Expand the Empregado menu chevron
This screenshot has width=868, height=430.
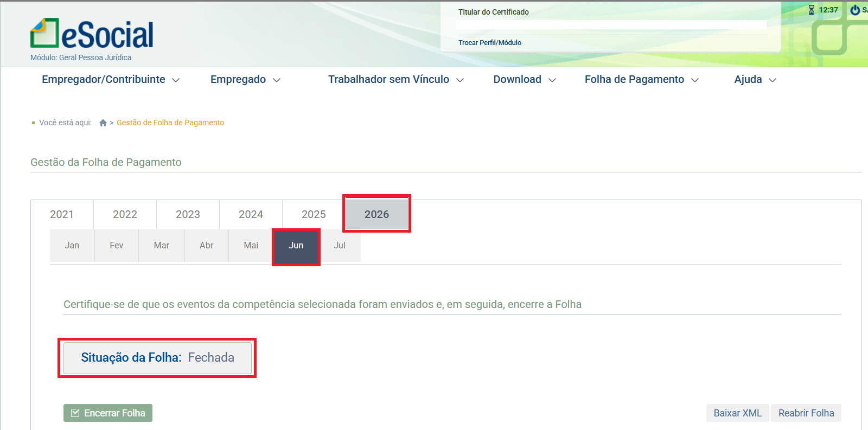pyautogui.click(x=277, y=80)
